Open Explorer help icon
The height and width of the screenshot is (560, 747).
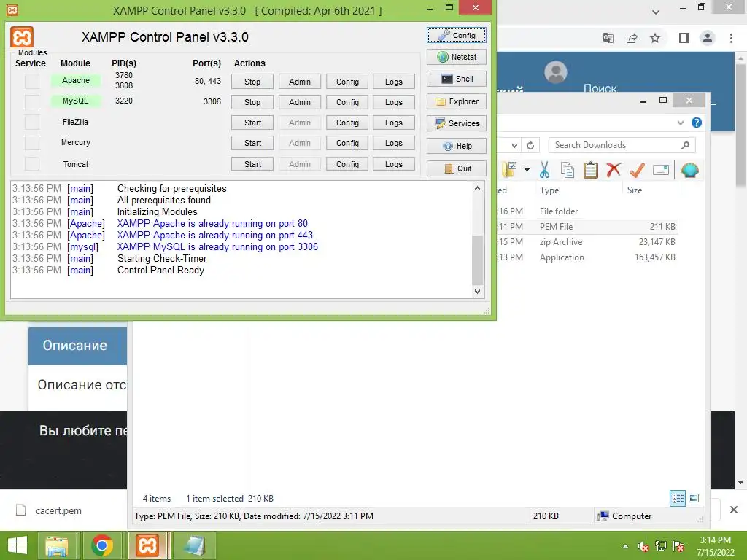pos(697,122)
